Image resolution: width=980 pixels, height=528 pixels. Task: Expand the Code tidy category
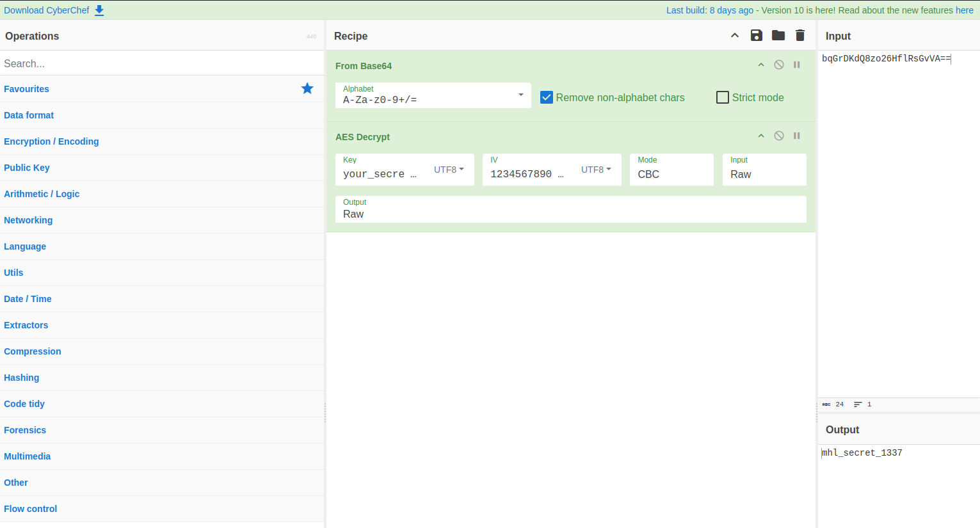[x=162, y=404]
